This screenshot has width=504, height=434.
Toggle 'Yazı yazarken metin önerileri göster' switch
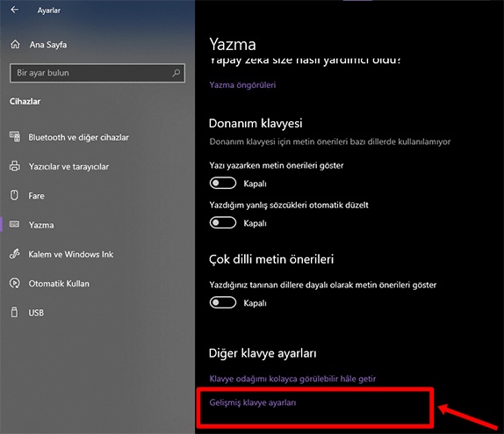223,183
